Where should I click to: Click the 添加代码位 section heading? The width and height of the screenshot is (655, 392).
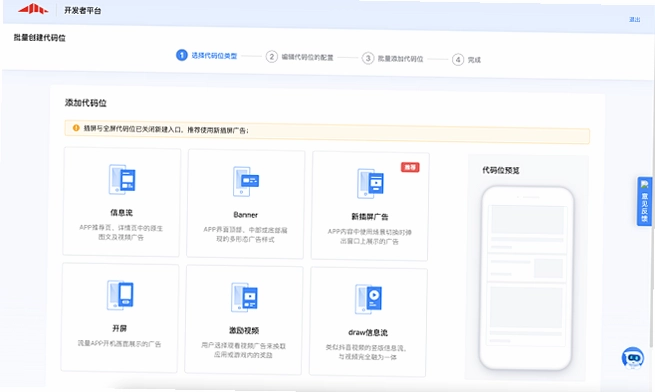(x=86, y=103)
